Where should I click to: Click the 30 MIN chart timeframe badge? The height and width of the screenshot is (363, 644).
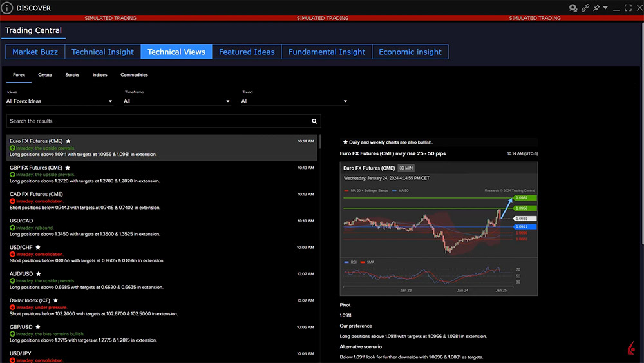(406, 168)
